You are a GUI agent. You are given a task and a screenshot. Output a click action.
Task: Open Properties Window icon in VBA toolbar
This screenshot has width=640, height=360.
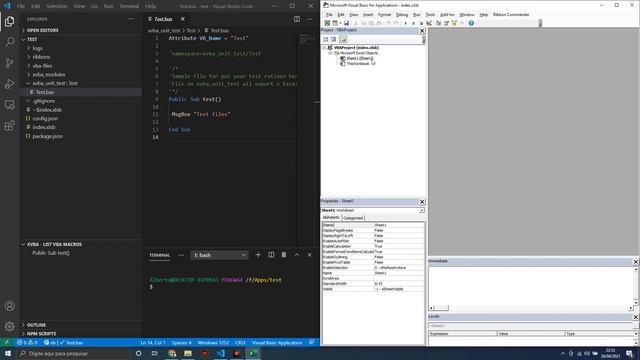click(x=446, y=23)
